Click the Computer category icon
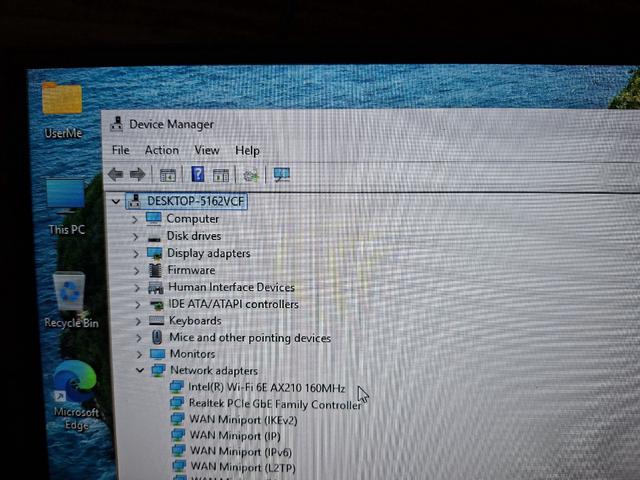 [153, 218]
